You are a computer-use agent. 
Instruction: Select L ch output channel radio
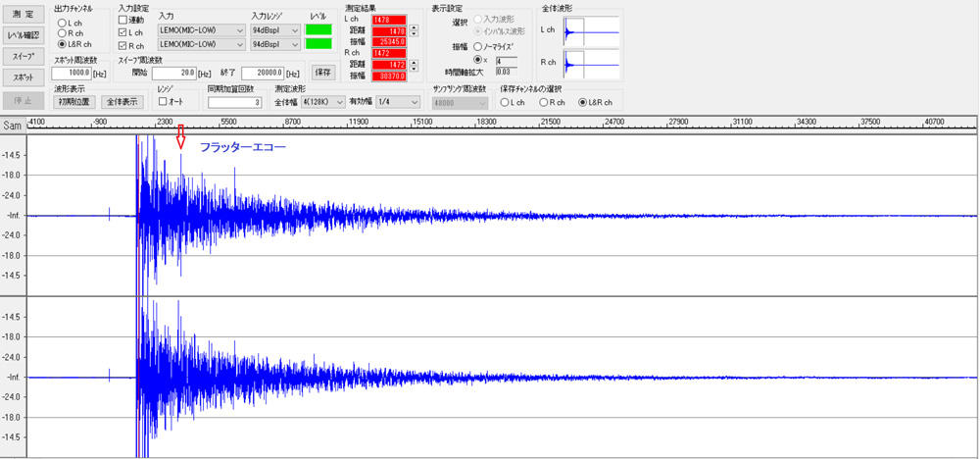coord(64,22)
